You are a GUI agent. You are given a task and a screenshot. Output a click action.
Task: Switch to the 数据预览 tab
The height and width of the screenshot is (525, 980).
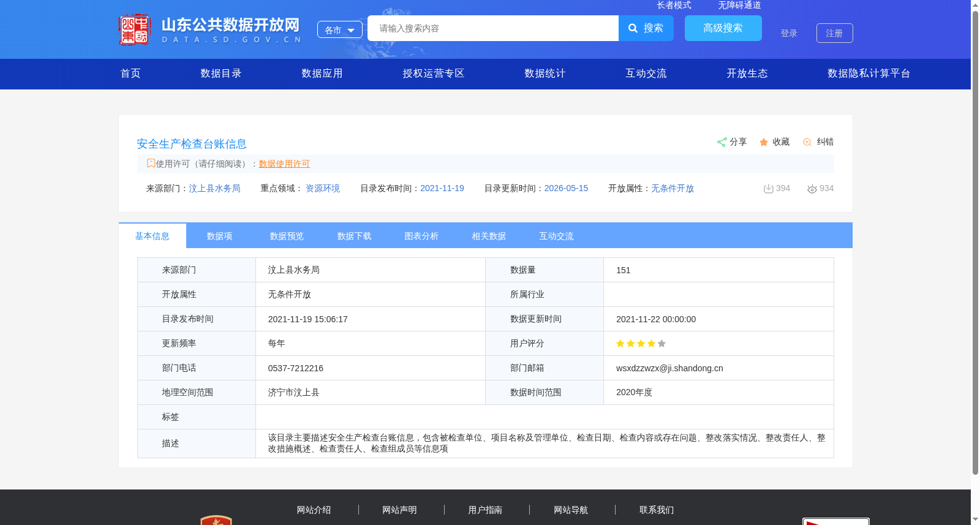pyautogui.click(x=287, y=236)
